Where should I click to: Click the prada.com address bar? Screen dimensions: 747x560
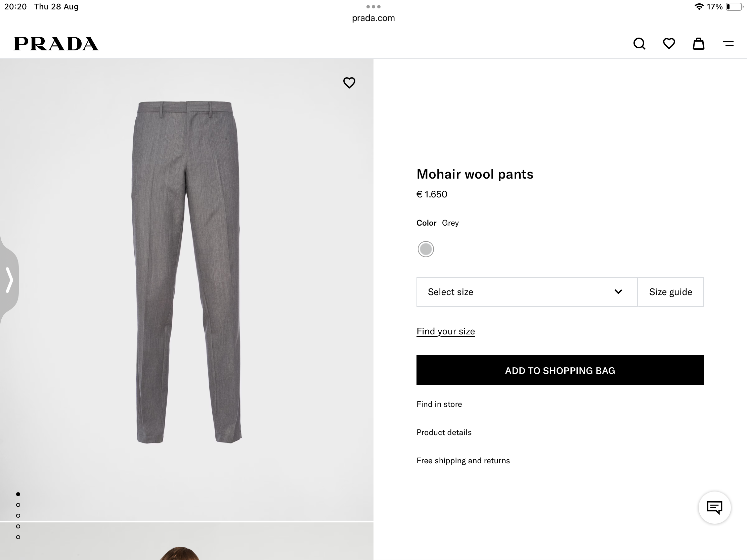point(373,18)
